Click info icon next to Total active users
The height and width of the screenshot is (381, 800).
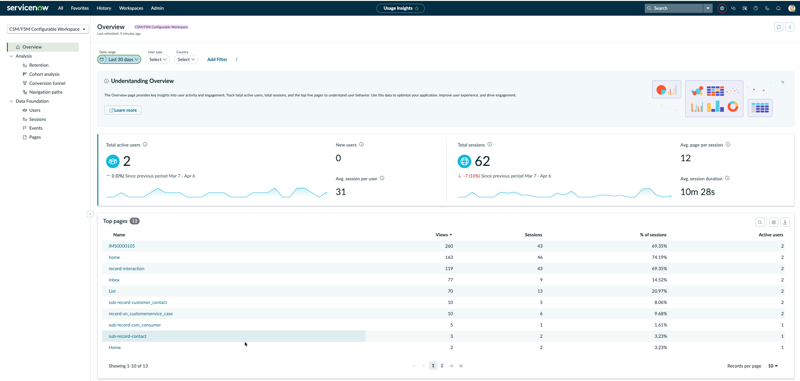[145, 144]
